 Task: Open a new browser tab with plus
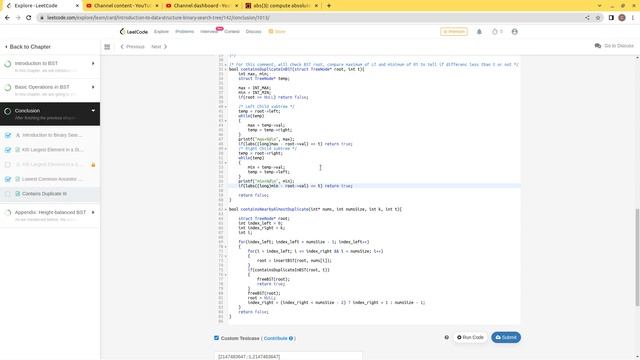tap(329, 6)
